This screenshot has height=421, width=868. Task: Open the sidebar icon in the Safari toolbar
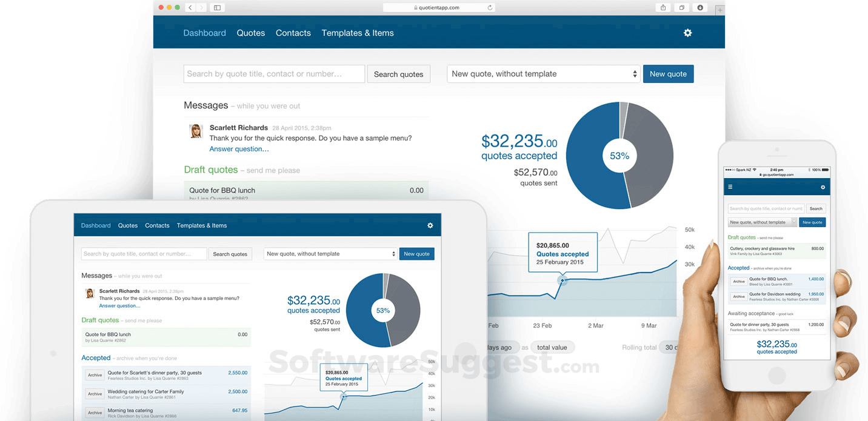[x=216, y=7]
